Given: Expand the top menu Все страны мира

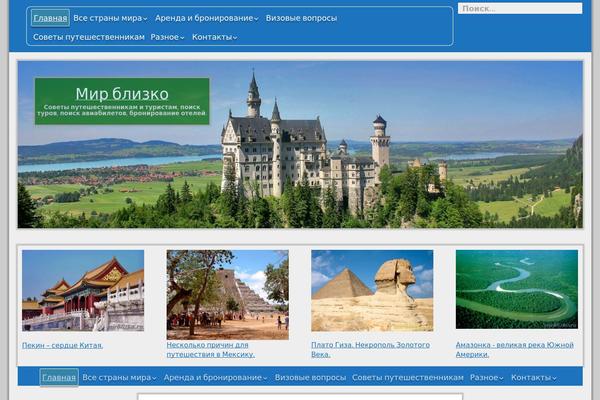Looking at the screenshot, I should pos(110,18).
